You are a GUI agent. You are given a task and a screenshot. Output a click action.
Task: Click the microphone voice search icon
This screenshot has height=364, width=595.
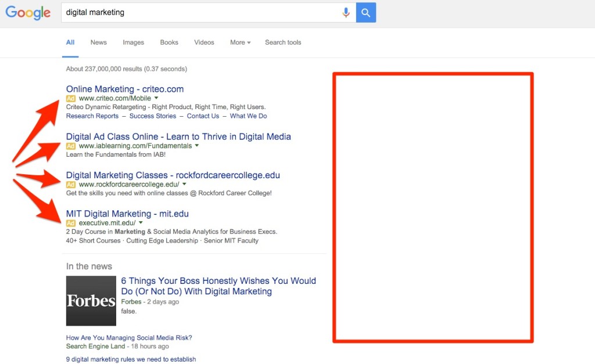click(x=346, y=12)
